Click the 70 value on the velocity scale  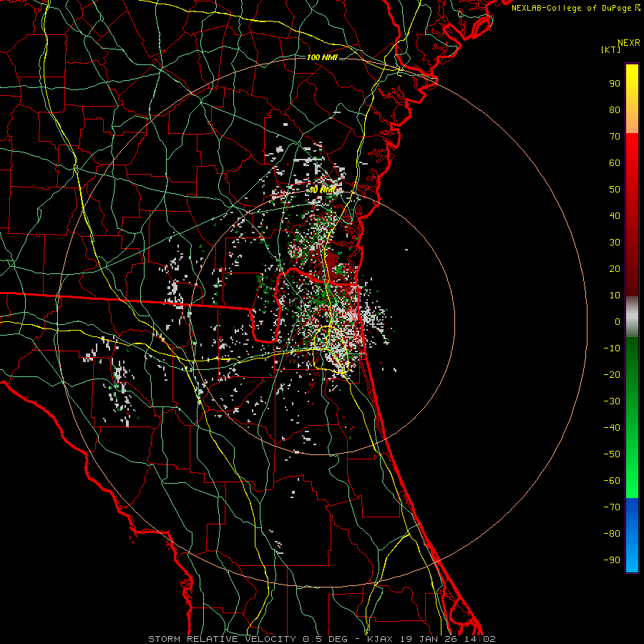point(615,137)
